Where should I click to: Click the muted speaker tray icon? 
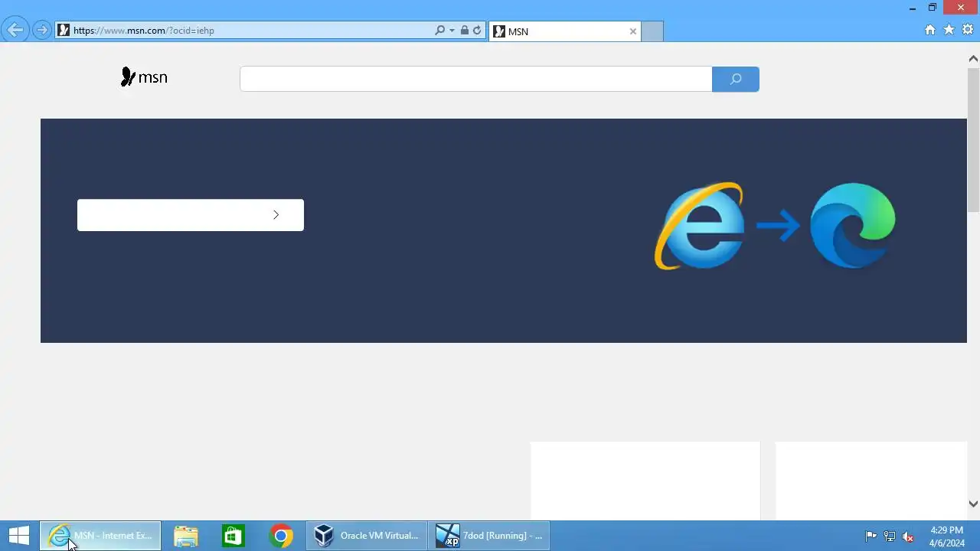(x=908, y=536)
